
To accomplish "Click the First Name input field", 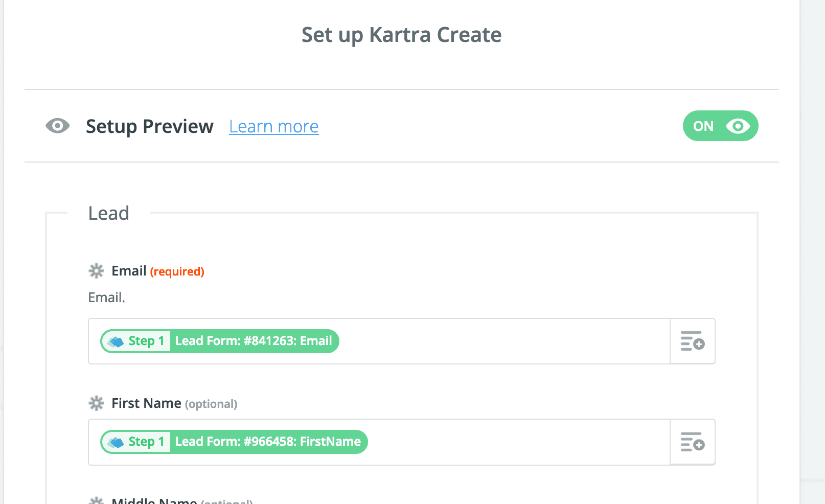I will (x=379, y=442).
